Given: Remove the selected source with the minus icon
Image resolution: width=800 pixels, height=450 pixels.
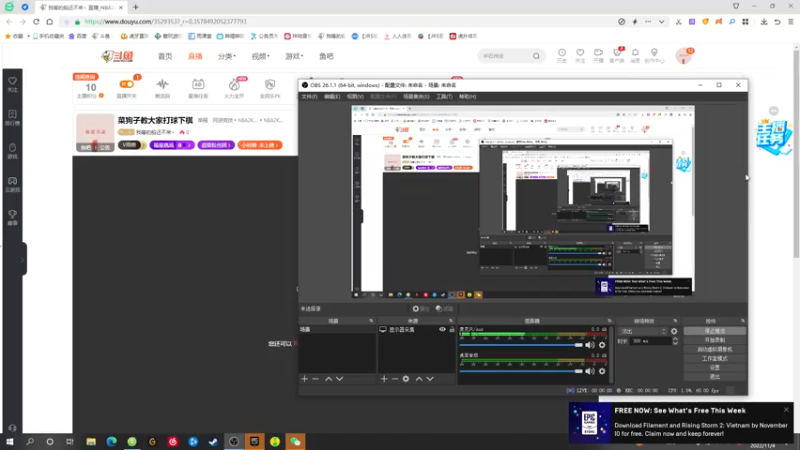Looking at the screenshot, I should (x=395, y=379).
